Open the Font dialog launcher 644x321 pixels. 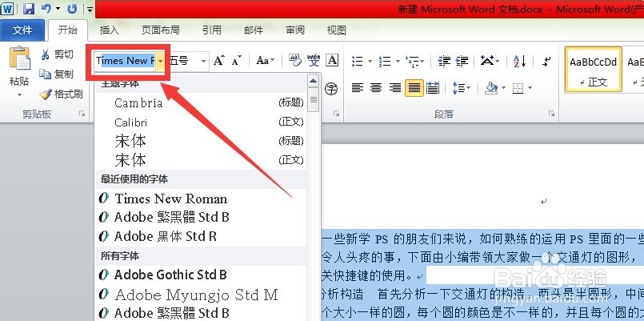(336, 114)
